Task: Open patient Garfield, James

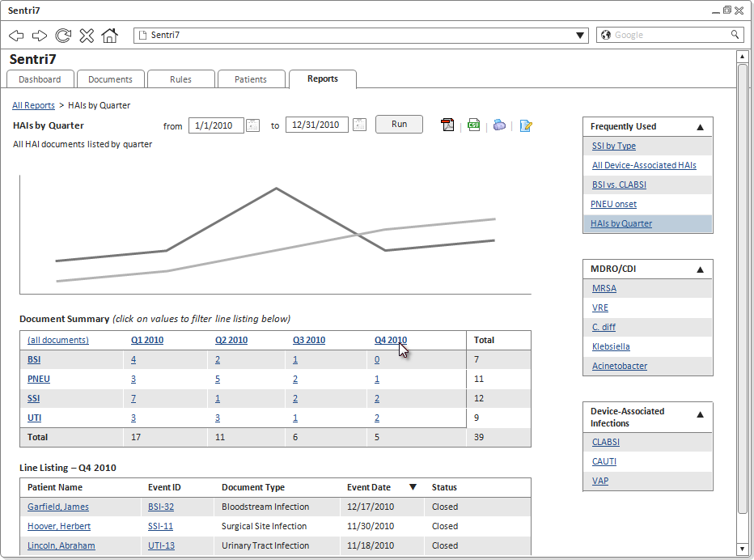Action: (58, 507)
